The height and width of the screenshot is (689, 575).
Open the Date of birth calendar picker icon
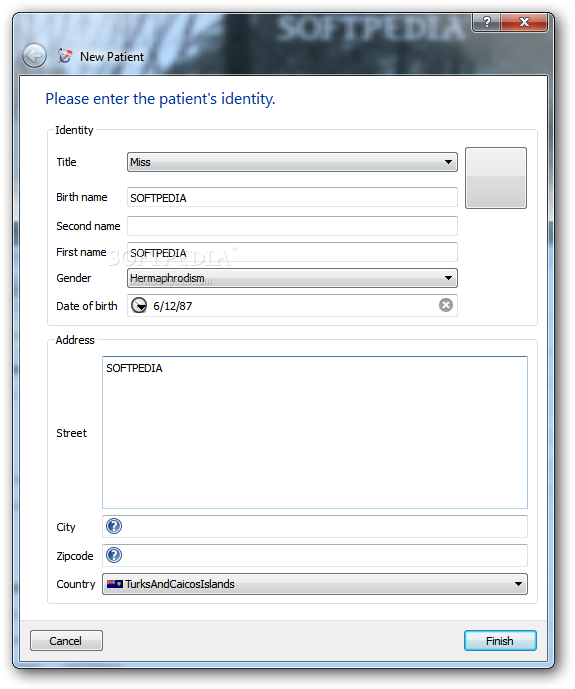tap(139, 305)
